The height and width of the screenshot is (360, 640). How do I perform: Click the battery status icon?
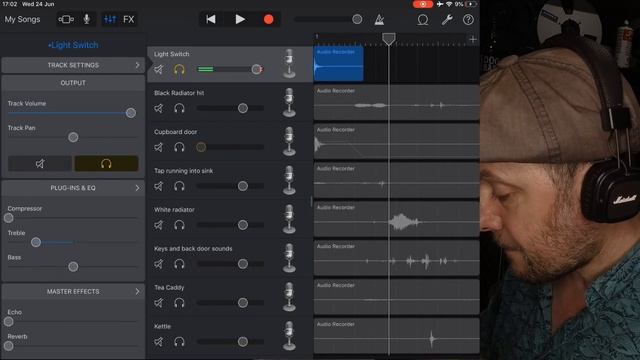(471, 4)
